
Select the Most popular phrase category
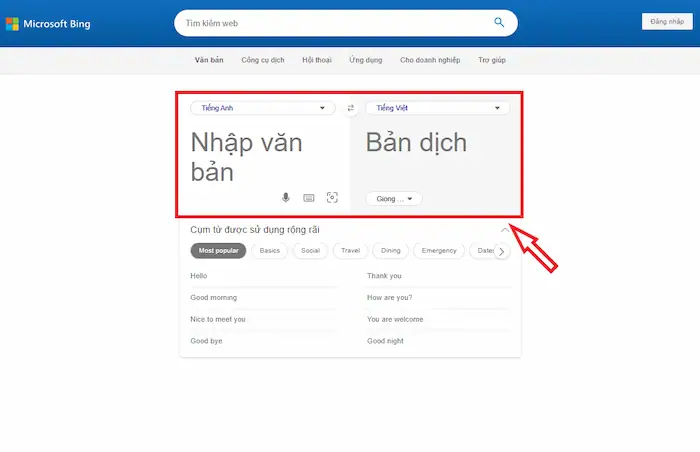tap(218, 251)
